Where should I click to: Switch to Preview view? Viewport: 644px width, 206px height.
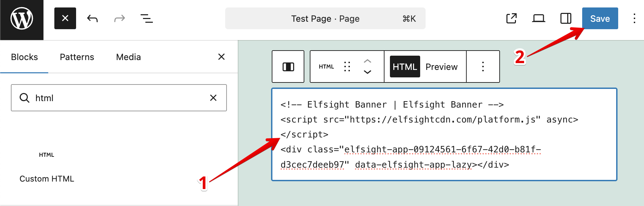click(442, 67)
